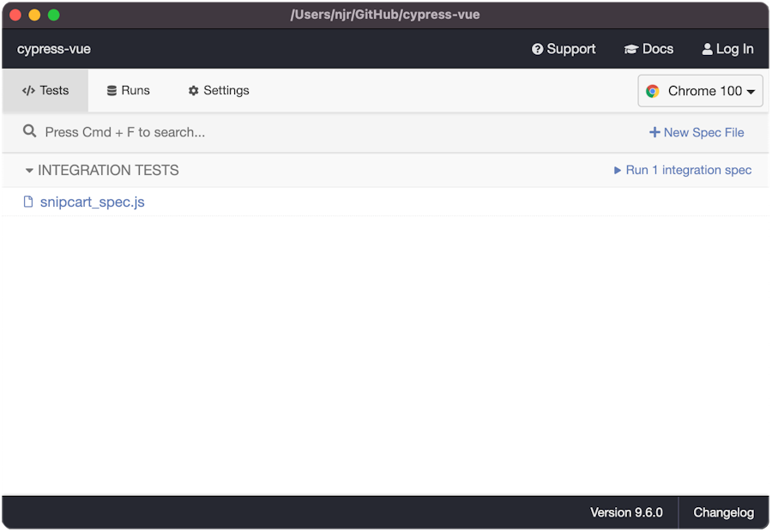The image size is (772, 532).
Task: Click Version 9.6.0 in the footer
Action: coord(626,512)
